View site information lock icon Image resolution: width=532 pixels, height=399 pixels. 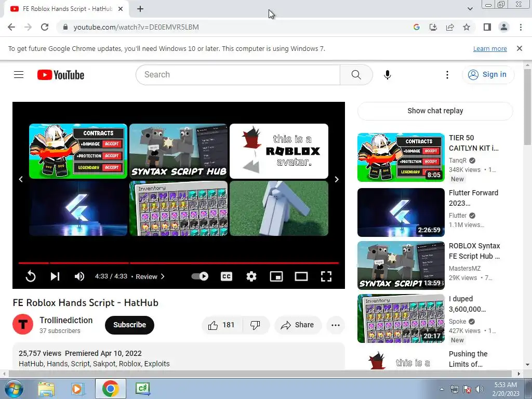tap(65, 27)
